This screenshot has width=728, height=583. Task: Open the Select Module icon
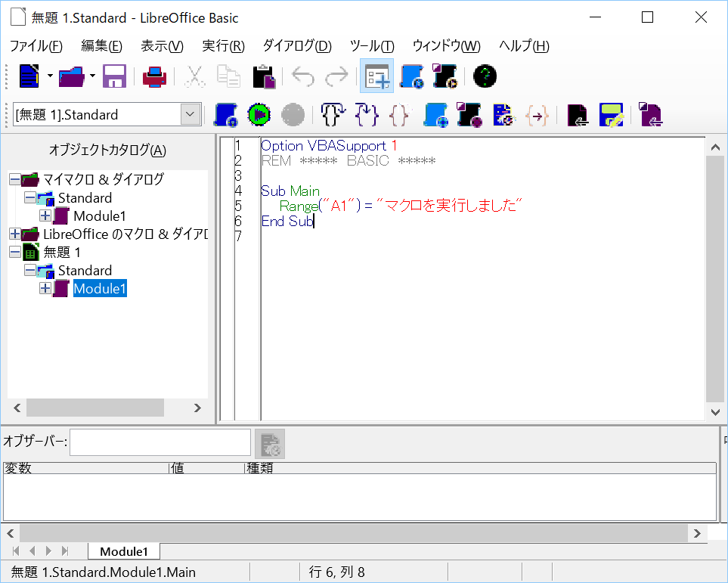click(x=445, y=76)
